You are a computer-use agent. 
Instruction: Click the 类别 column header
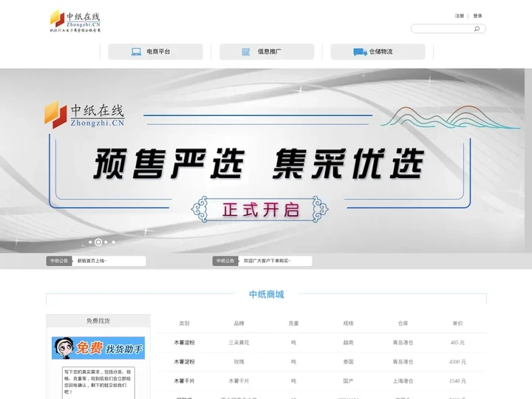pos(184,324)
